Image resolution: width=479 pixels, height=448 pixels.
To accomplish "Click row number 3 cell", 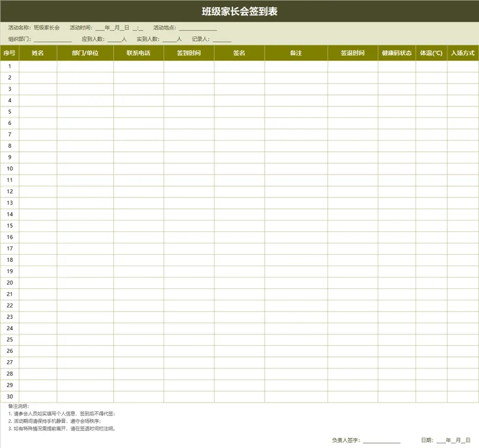I will click(x=10, y=89).
